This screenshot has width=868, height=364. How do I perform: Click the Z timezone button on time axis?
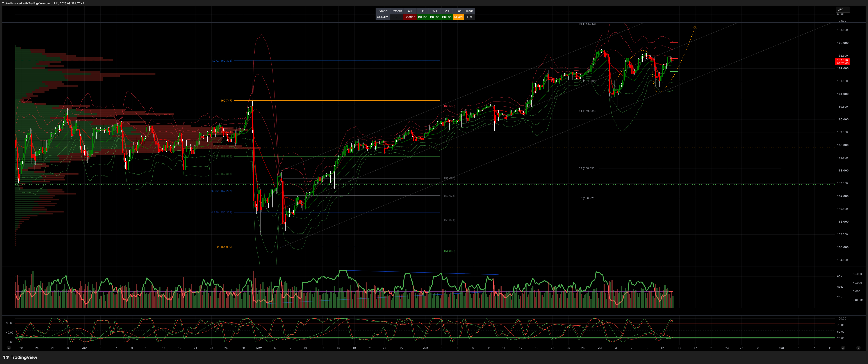(9, 348)
